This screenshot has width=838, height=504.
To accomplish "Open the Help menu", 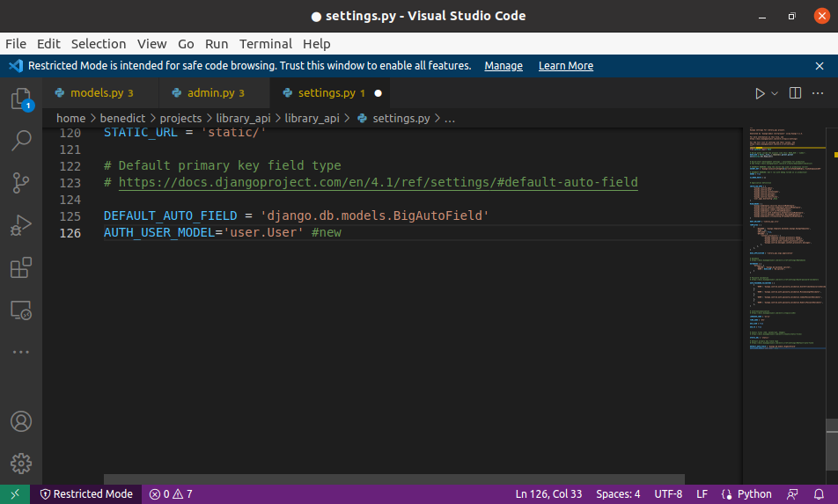I will click(x=316, y=44).
